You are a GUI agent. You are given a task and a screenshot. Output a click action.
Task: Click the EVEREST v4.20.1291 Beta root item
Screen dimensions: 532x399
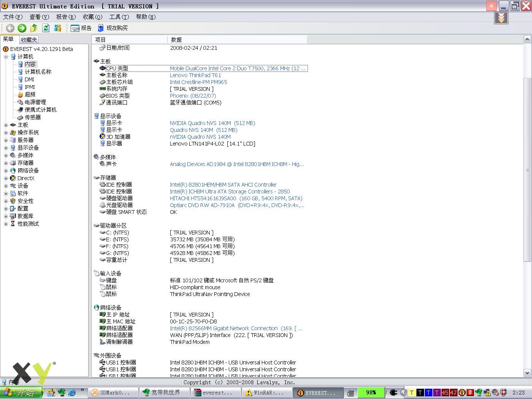[x=41, y=49]
